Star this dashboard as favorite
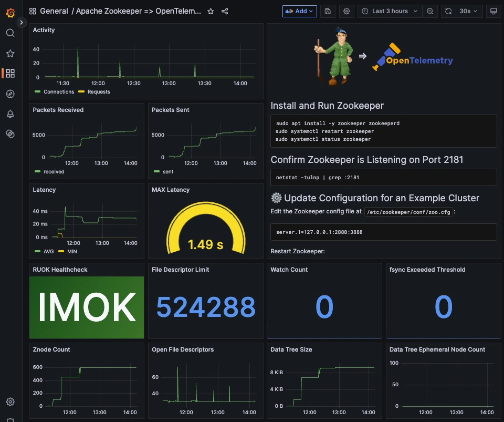The width and height of the screenshot is (504, 422). pos(211,11)
